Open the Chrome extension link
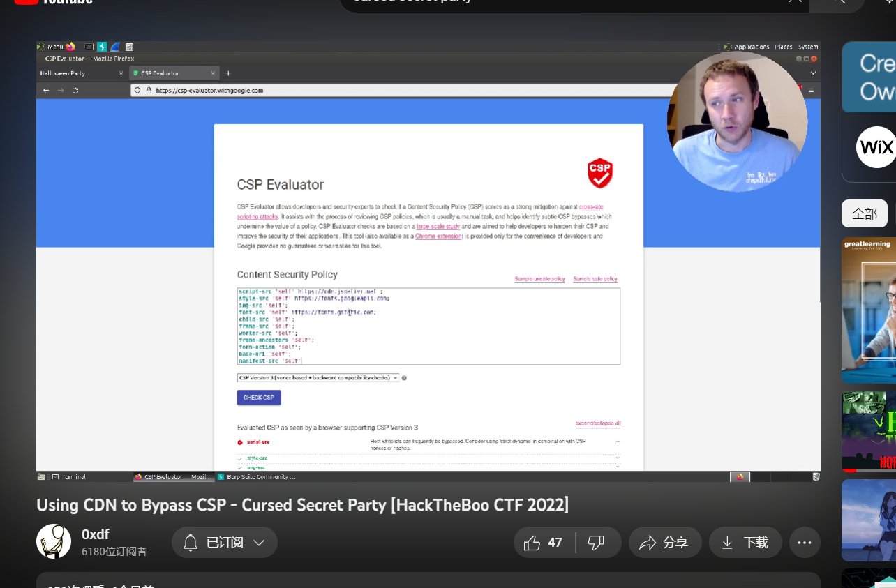This screenshot has width=896, height=588. pos(439,236)
